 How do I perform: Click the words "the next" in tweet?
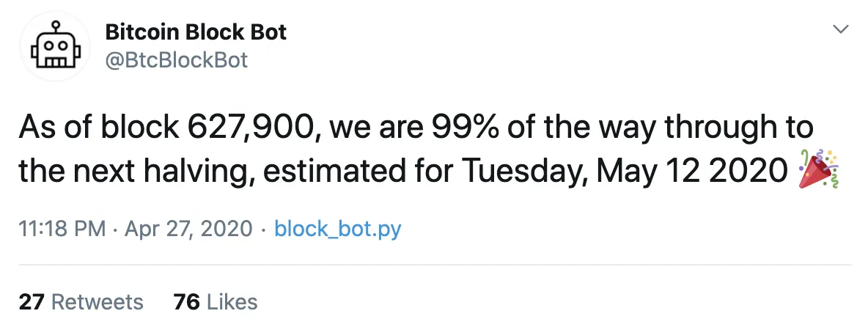(77, 172)
